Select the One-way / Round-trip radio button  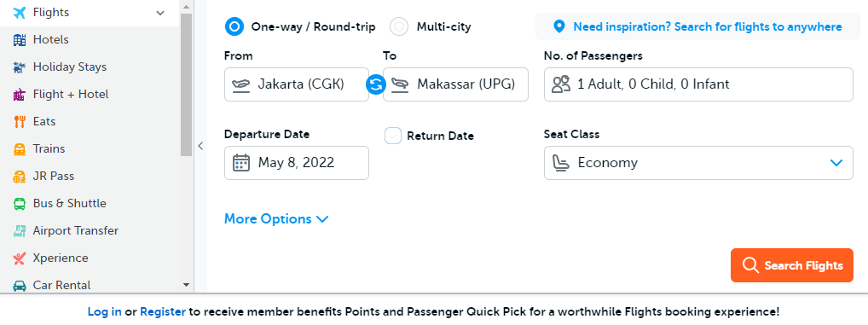(x=234, y=26)
